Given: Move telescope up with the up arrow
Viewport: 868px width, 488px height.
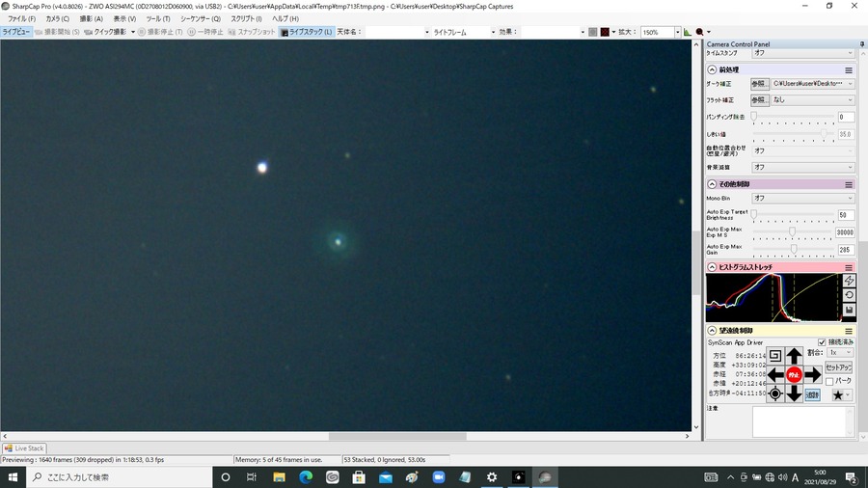Looking at the screenshot, I should pyautogui.click(x=794, y=356).
